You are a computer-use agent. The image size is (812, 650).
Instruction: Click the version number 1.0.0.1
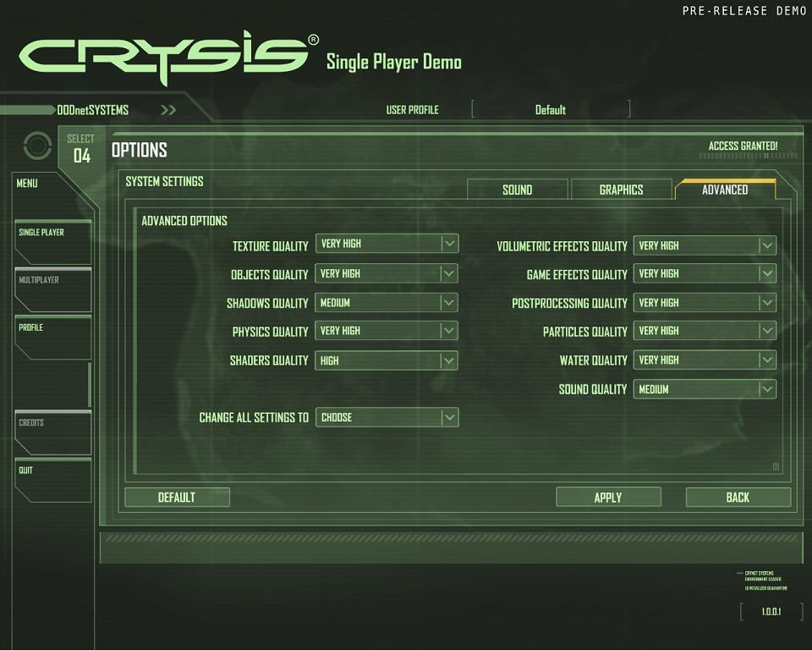(x=771, y=612)
